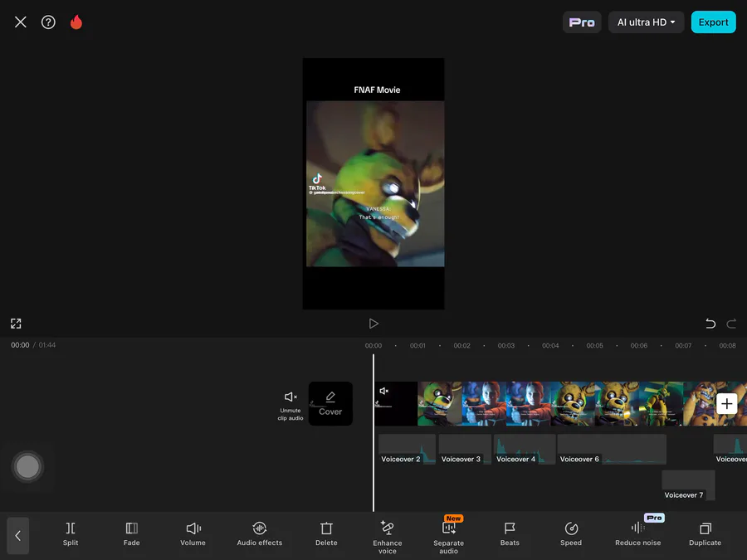
Task: Adjust clip Speed
Action: click(571, 534)
